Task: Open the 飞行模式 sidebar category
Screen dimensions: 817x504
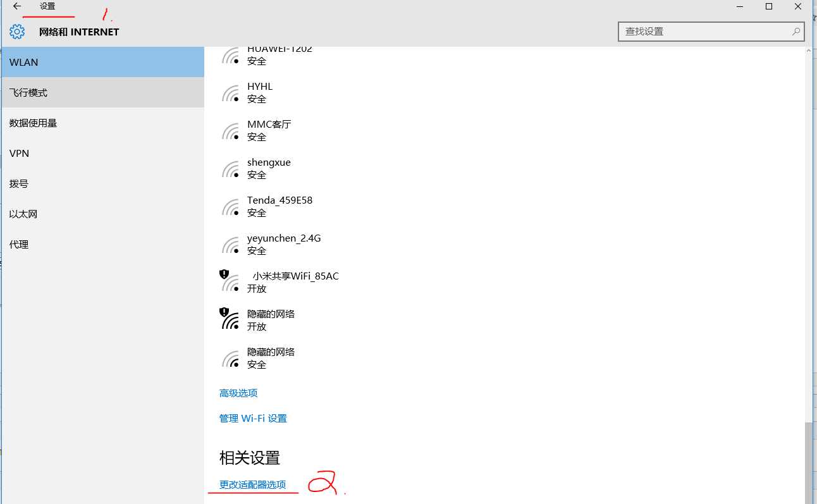Action: 102,92
